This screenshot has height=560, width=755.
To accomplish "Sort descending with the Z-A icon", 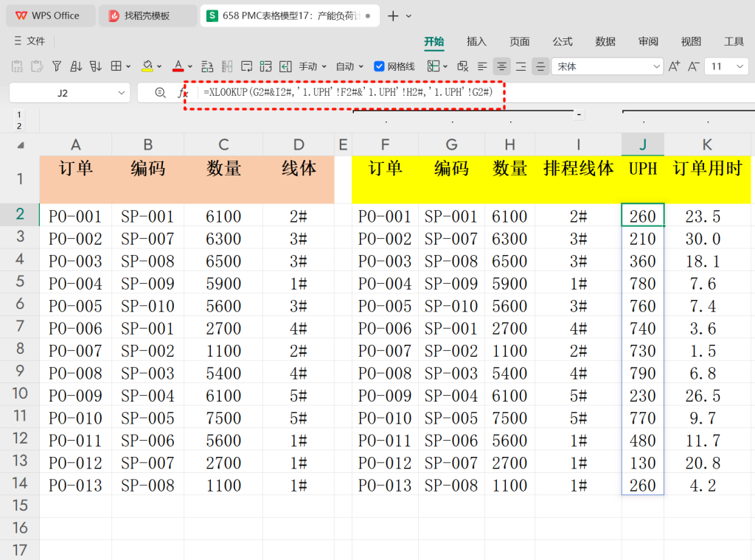I will (95, 66).
